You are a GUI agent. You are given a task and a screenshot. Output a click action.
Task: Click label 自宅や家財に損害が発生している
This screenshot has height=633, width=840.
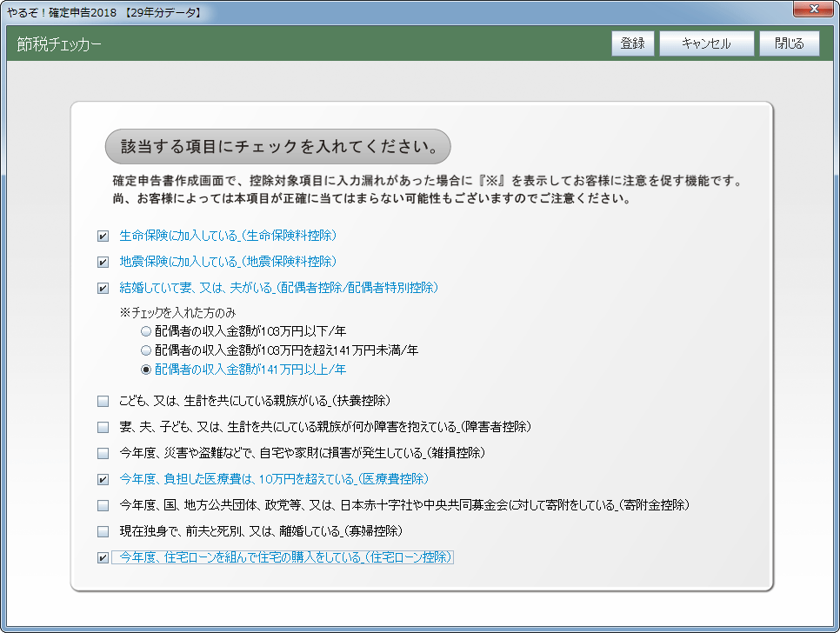(341, 453)
